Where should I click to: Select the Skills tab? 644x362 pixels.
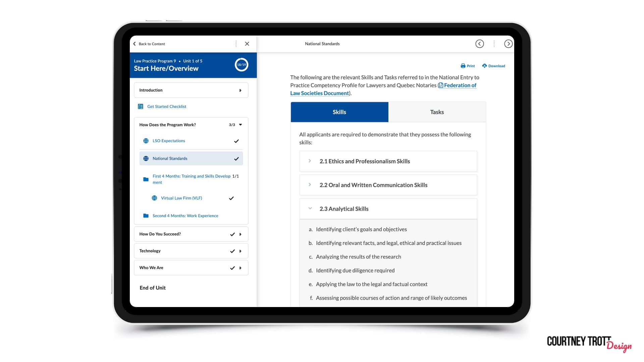(x=339, y=112)
